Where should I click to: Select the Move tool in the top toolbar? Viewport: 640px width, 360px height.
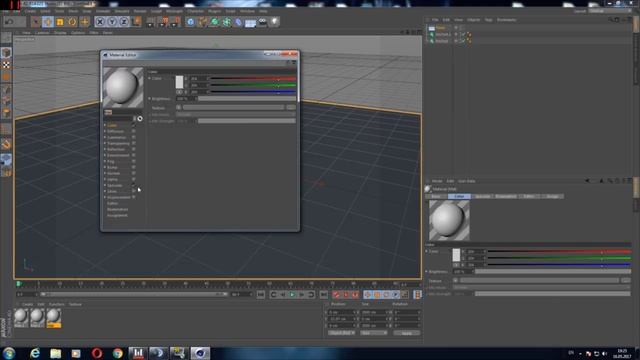[x=48, y=22]
